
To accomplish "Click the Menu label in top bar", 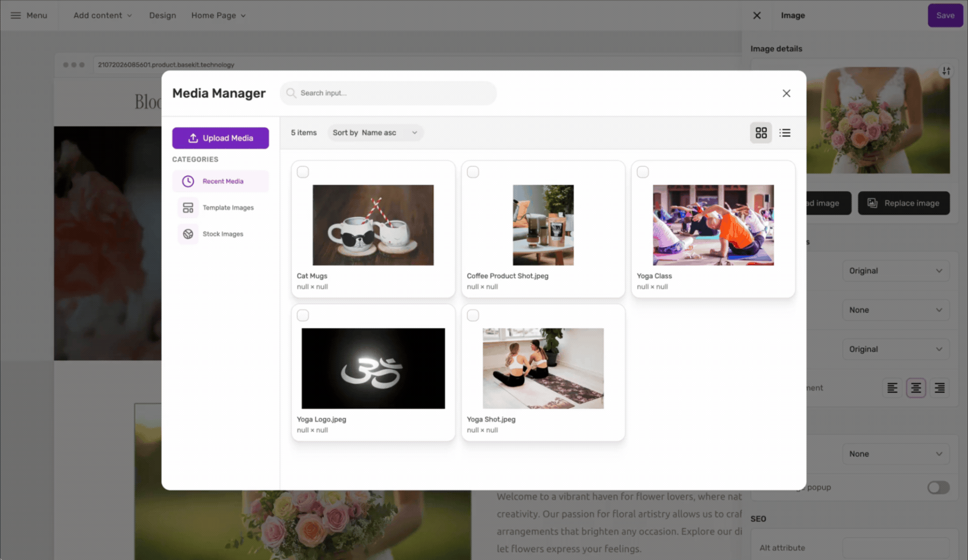I will pyautogui.click(x=37, y=16).
